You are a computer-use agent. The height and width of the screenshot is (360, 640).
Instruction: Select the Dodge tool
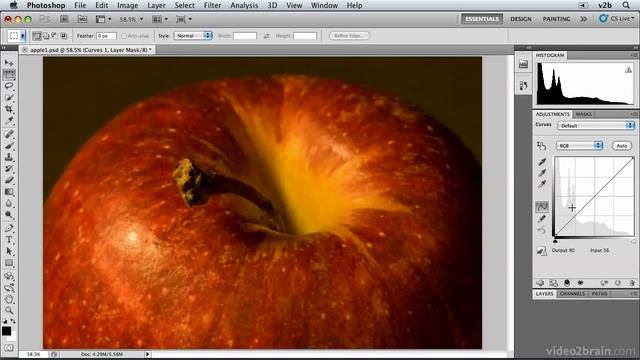9,214
